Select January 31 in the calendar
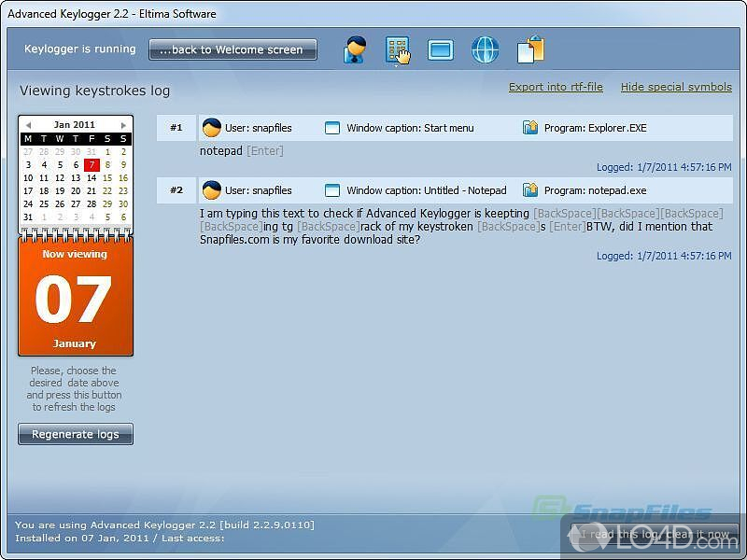The width and height of the screenshot is (747, 560). tap(28, 217)
